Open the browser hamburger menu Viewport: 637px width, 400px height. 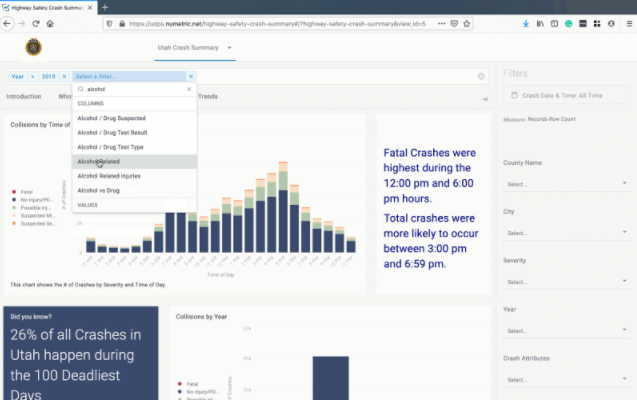[629, 24]
